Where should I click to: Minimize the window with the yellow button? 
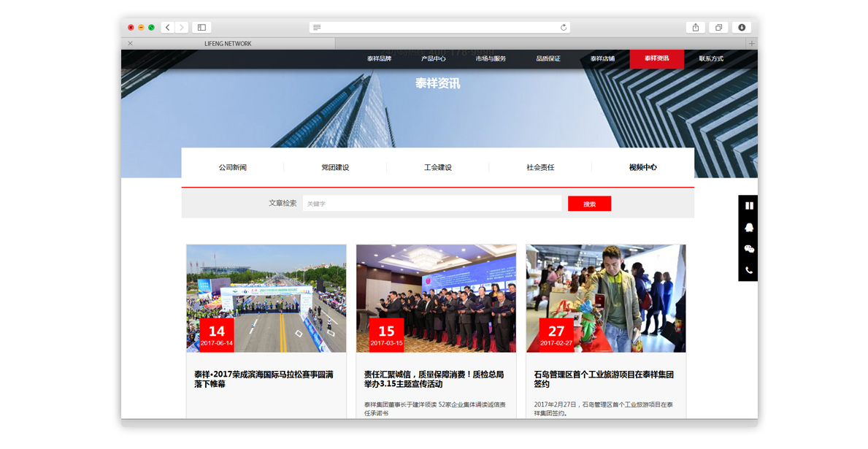[x=141, y=27]
